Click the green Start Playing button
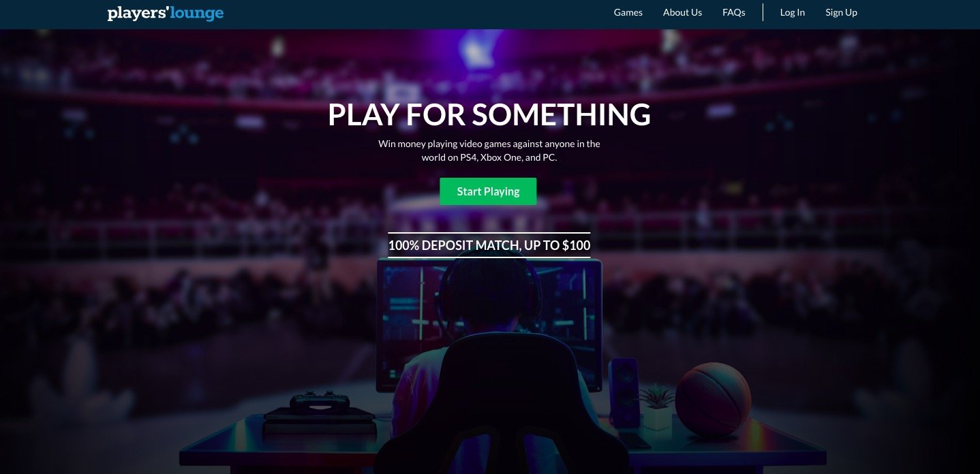 [488, 191]
